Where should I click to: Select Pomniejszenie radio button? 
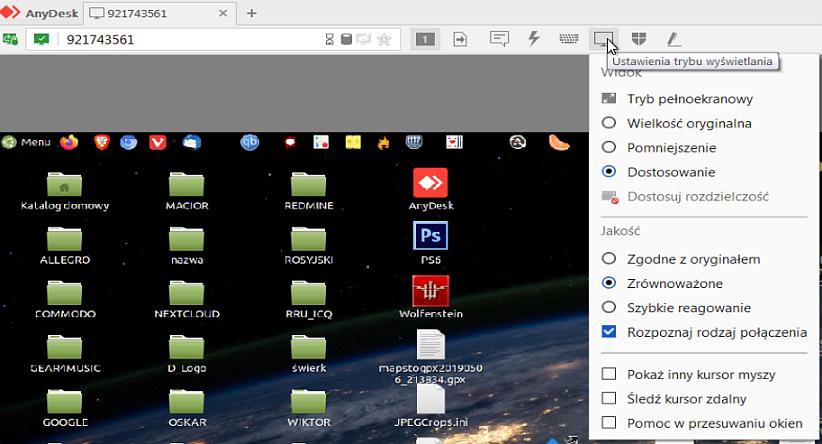(609, 147)
